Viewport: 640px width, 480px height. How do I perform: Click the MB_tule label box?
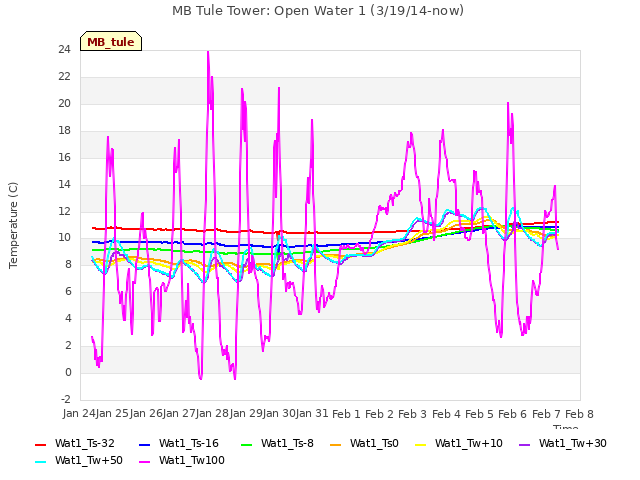click(111, 41)
